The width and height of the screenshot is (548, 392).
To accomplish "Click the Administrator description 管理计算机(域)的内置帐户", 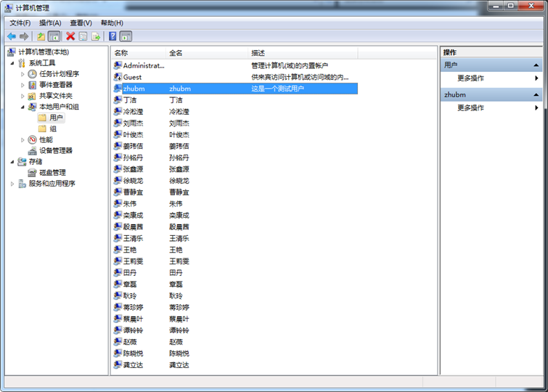I will click(290, 65).
